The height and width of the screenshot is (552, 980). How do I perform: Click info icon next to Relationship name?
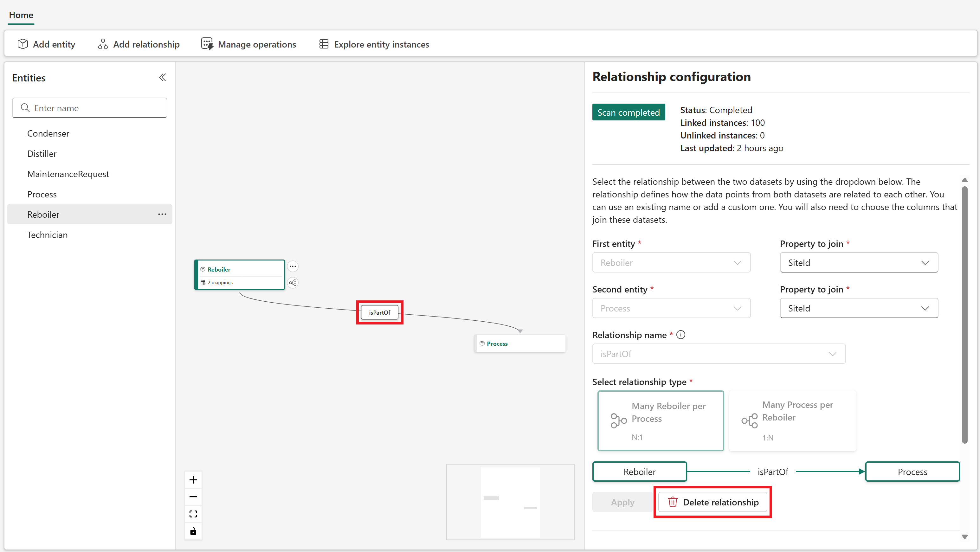[681, 335]
